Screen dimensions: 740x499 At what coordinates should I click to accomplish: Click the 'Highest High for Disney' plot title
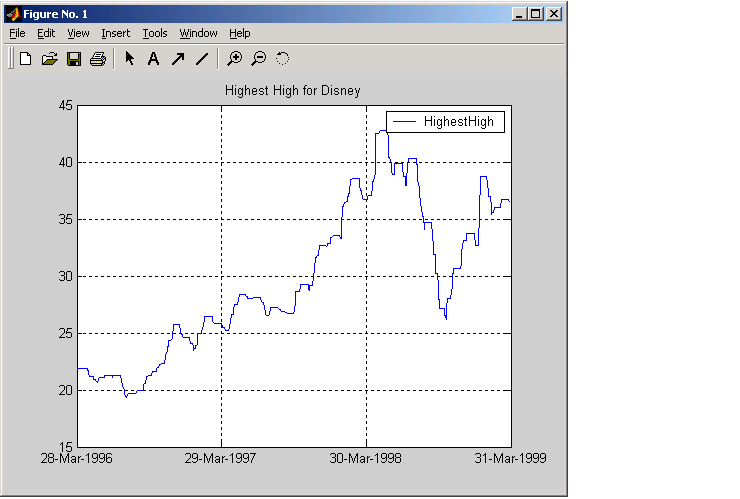click(293, 90)
